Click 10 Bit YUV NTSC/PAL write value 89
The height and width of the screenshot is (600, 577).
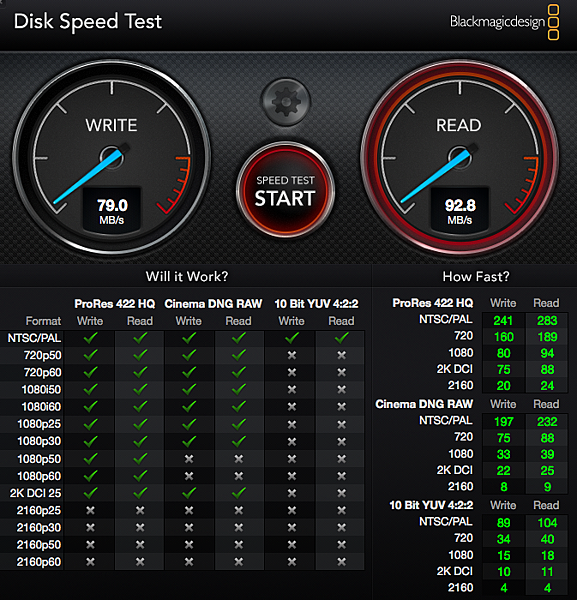point(504,523)
